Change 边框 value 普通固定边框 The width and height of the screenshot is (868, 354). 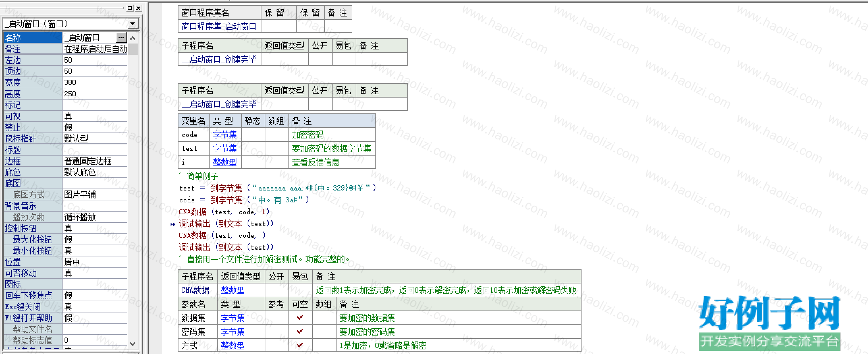point(95,161)
